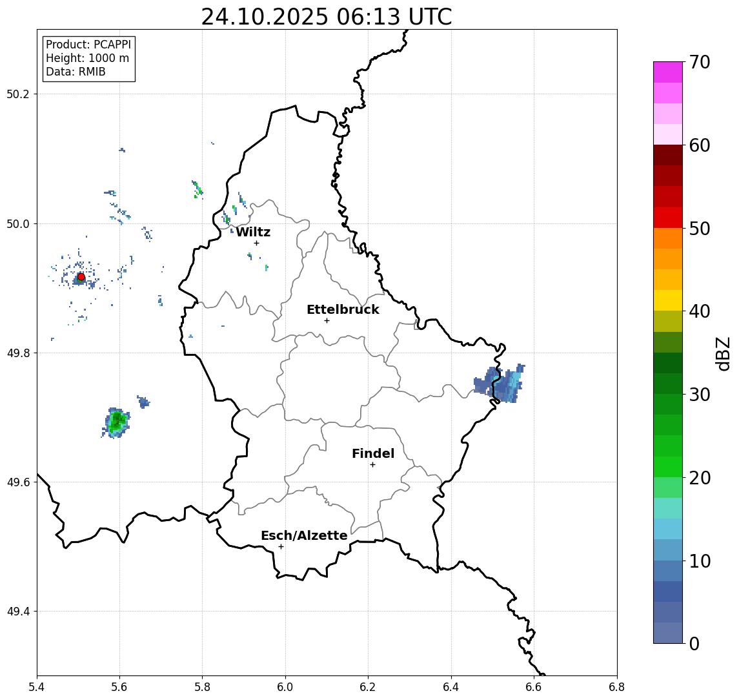Click the latitude label 49.6
Viewport: 739px width, 700px height.
pos(18,482)
